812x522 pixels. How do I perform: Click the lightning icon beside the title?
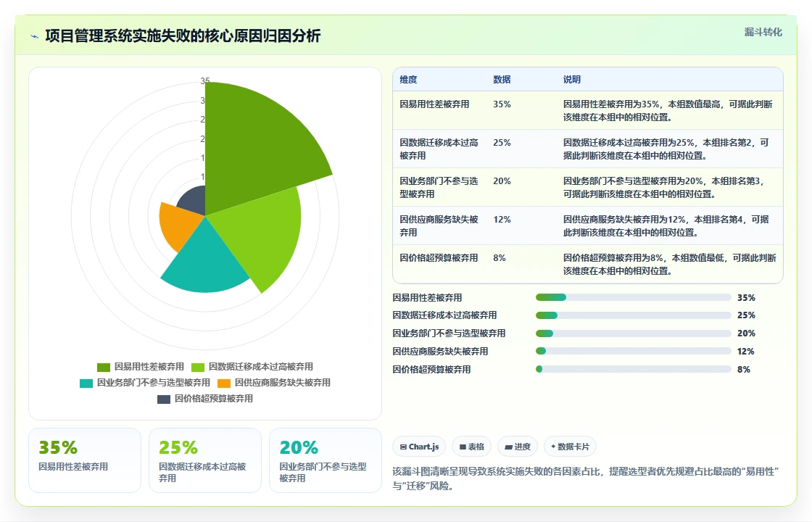coord(35,36)
